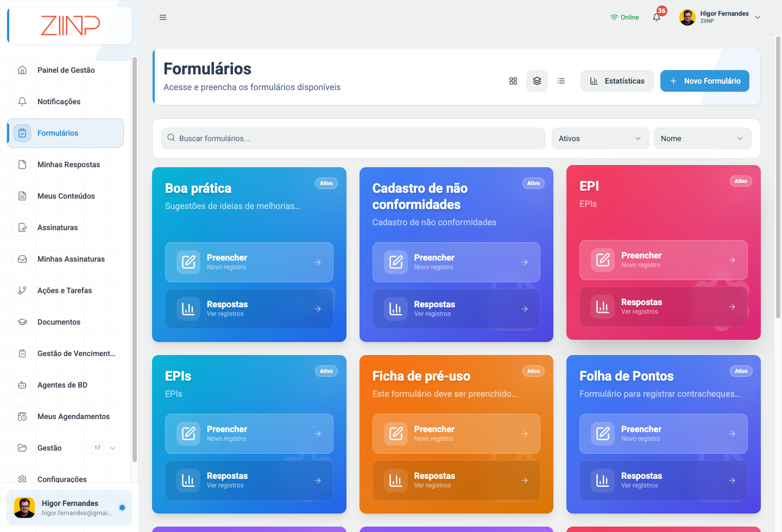Click the Assinaturas signature icon

[x=22, y=227]
